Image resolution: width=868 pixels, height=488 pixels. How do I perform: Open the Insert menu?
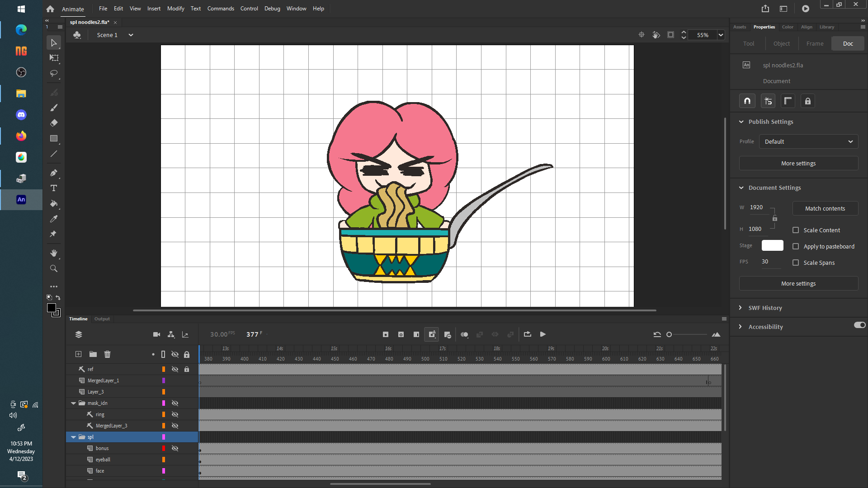pyautogui.click(x=154, y=9)
